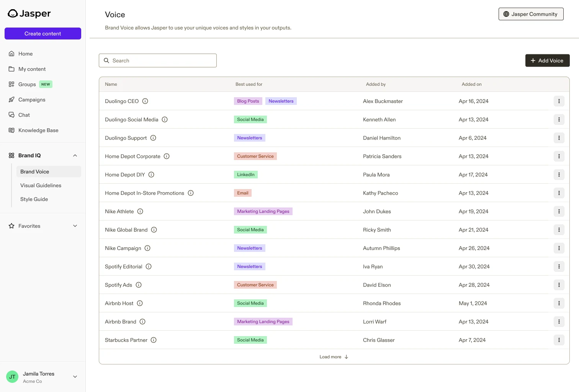
Task: Expand the Favorites section
Action: pos(75,226)
